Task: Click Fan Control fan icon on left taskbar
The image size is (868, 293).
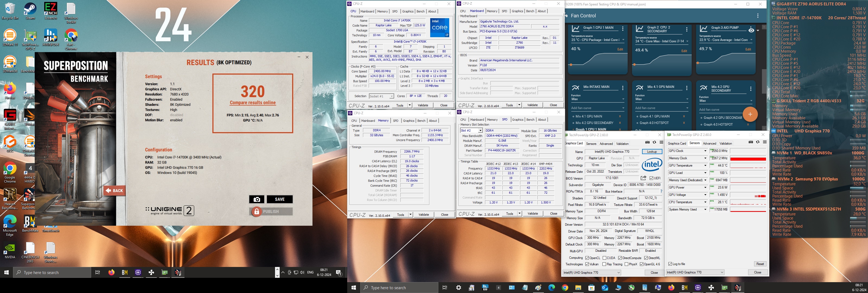Action: (x=151, y=272)
